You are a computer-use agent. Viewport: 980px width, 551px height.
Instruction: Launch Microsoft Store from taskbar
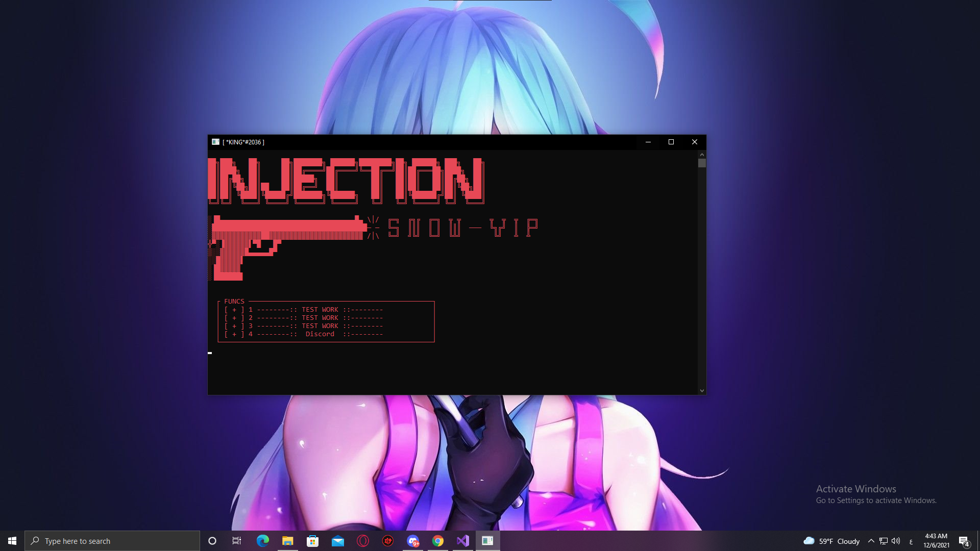pos(312,541)
